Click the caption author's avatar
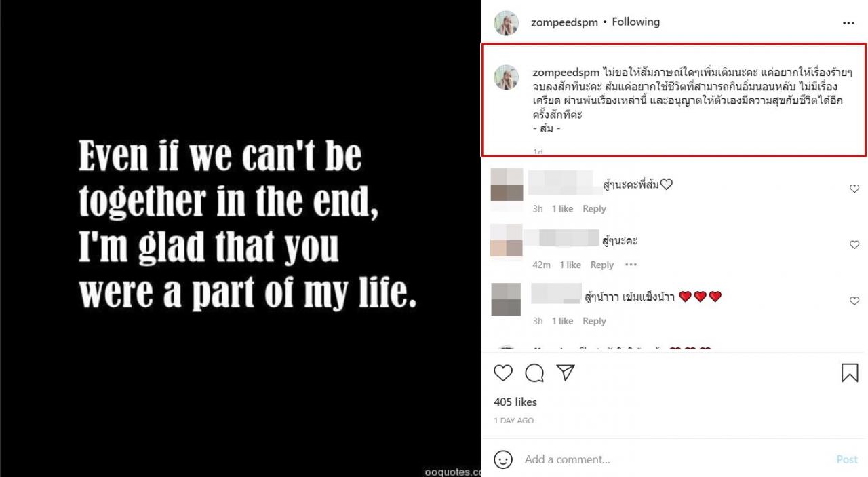Image resolution: width=868 pixels, height=477 pixels. click(507, 77)
